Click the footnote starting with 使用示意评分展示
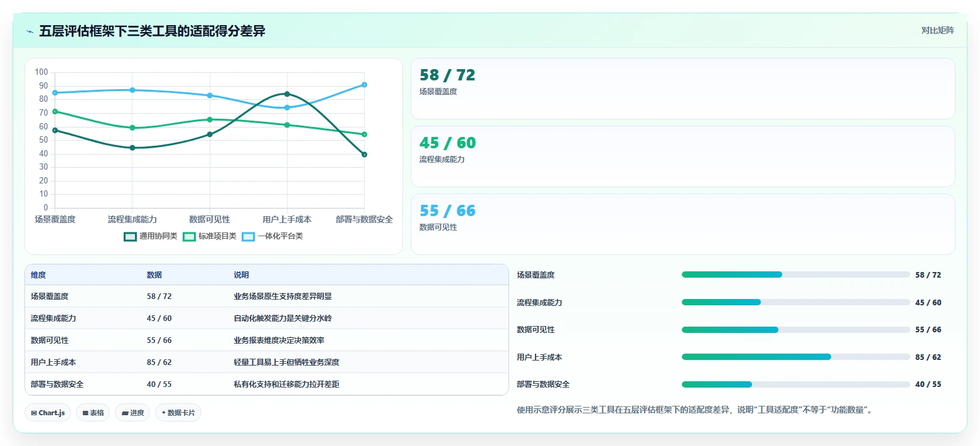980x446 pixels. pyautogui.click(x=694, y=410)
